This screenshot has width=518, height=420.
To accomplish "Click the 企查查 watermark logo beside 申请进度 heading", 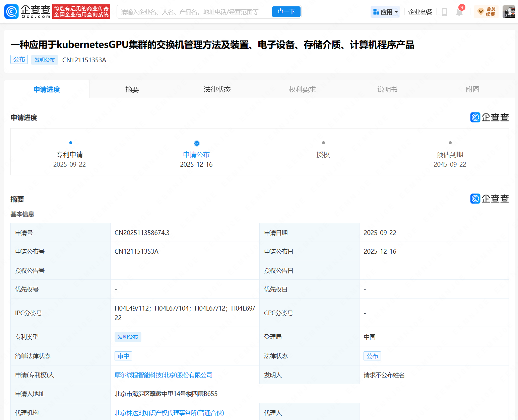I will click(x=490, y=117).
